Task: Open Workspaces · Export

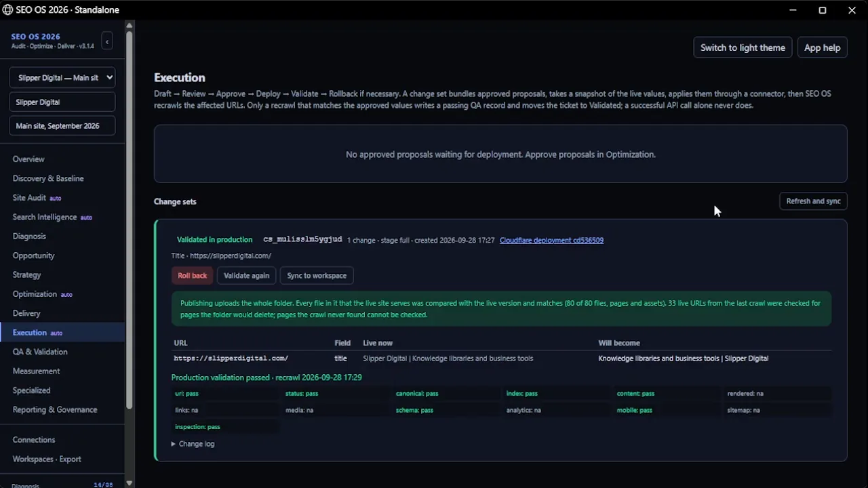Action: [47, 460]
